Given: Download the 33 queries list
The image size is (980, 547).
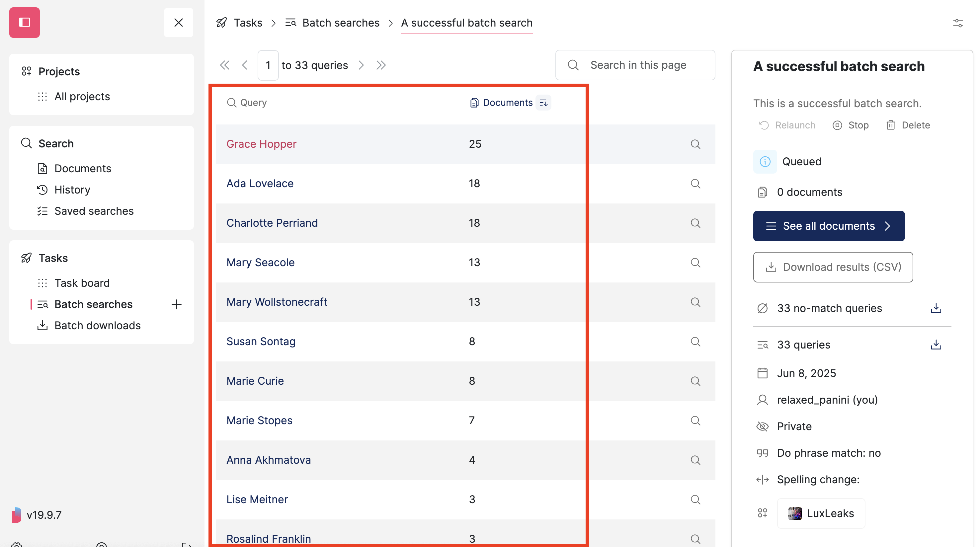Looking at the screenshot, I should click(x=936, y=345).
